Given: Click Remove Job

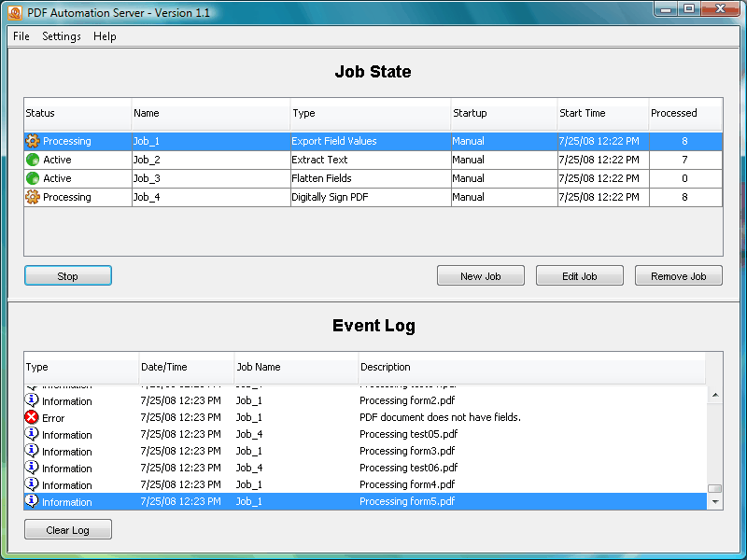Looking at the screenshot, I should [678, 275].
